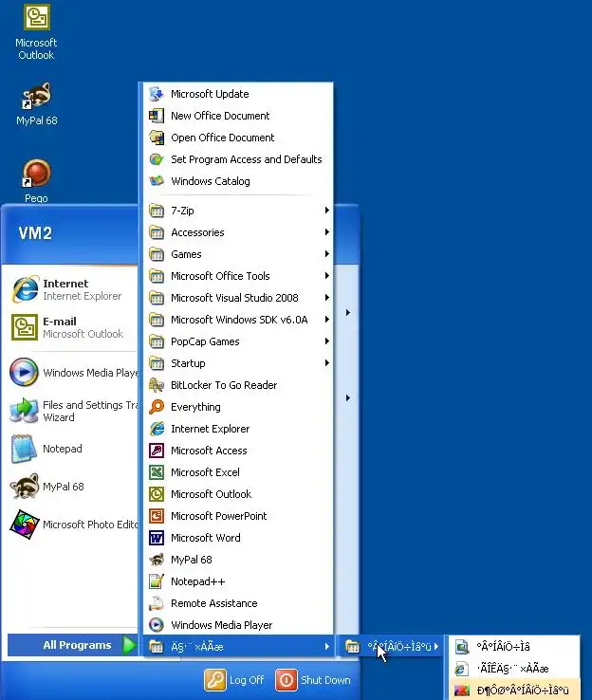Click the Windows Catalog icon

[x=157, y=181]
